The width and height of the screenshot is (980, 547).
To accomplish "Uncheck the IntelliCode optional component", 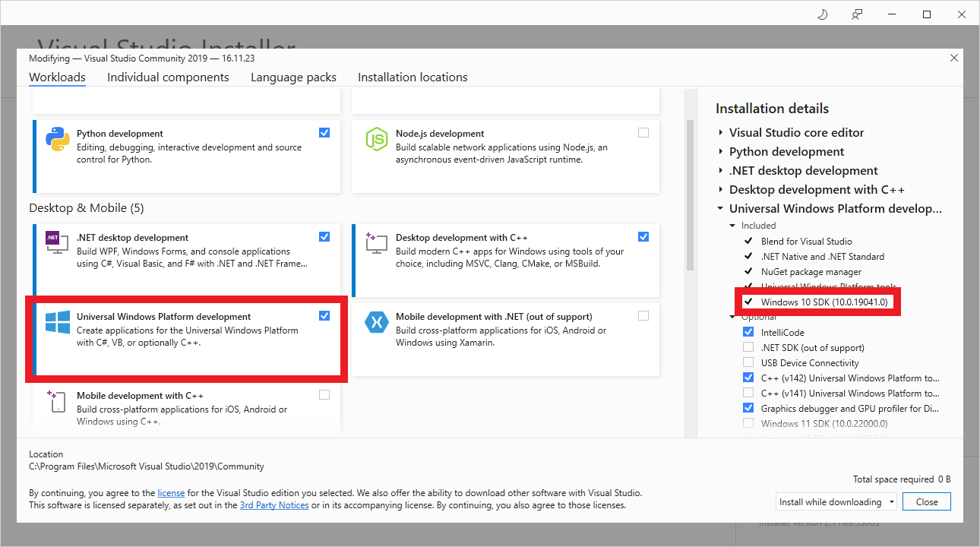I will (x=748, y=332).
